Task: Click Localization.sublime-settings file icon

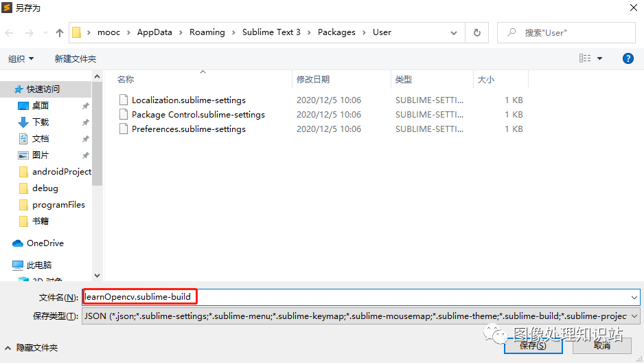Action: click(x=123, y=100)
